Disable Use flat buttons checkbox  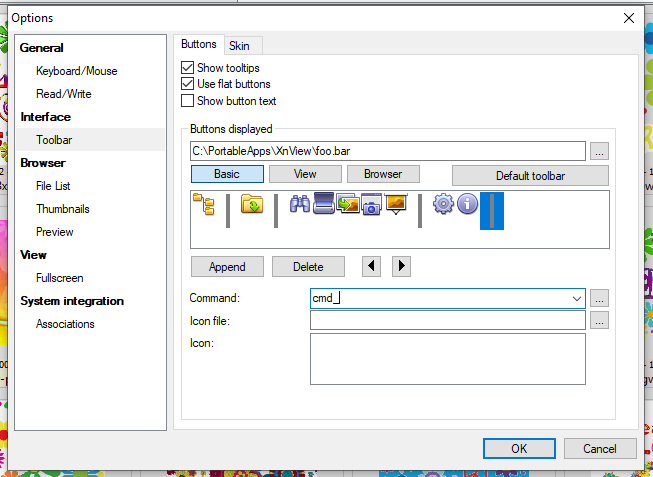[x=187, y=84]
